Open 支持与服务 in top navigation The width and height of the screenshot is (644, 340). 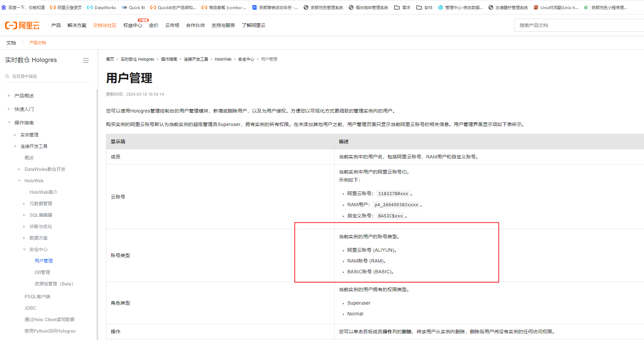click(x=223, y=25)
